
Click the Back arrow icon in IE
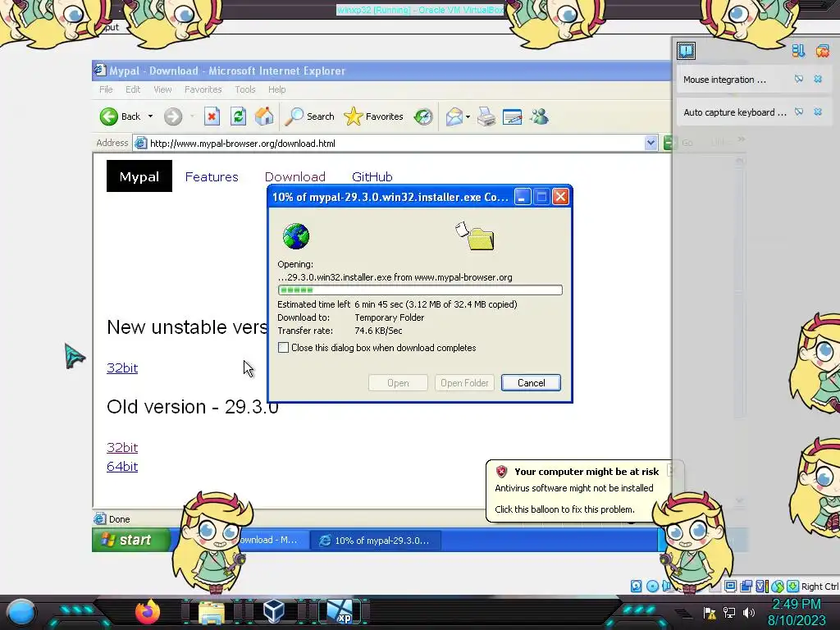click(109, 116)
